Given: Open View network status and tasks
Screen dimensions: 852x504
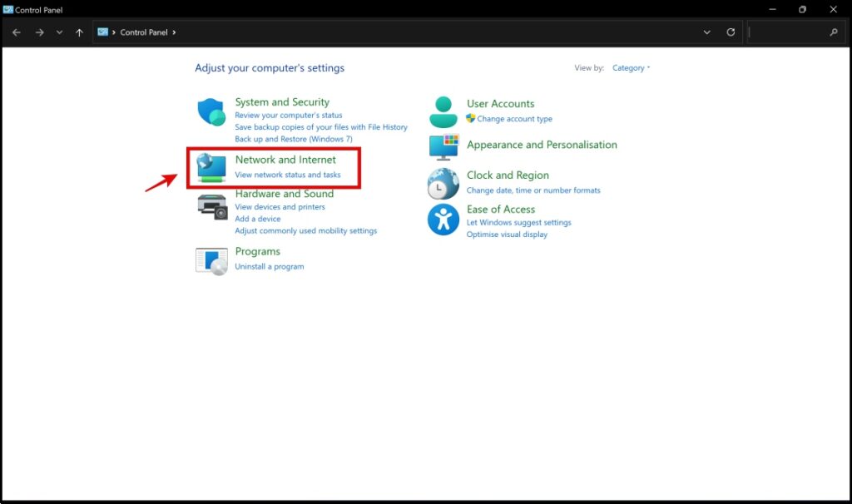Looking at the screenshot, I should point(287,175).
